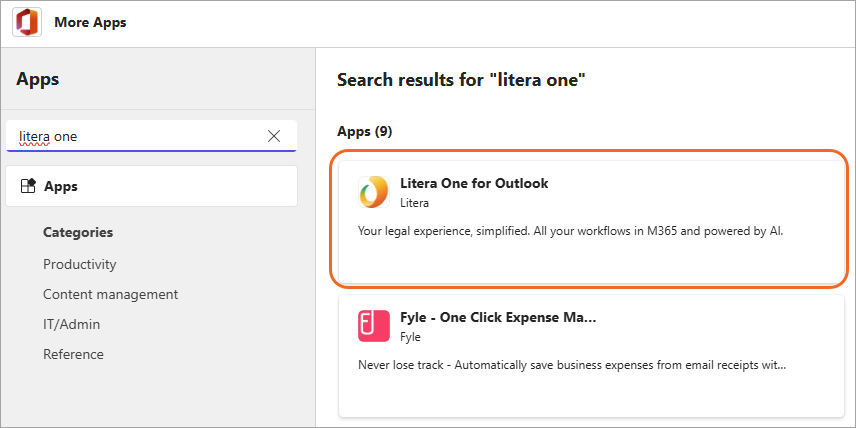The width and height of the screenshot is (856, 428).
Task: Open the IT/Admin category
Action: coord(72,324)
